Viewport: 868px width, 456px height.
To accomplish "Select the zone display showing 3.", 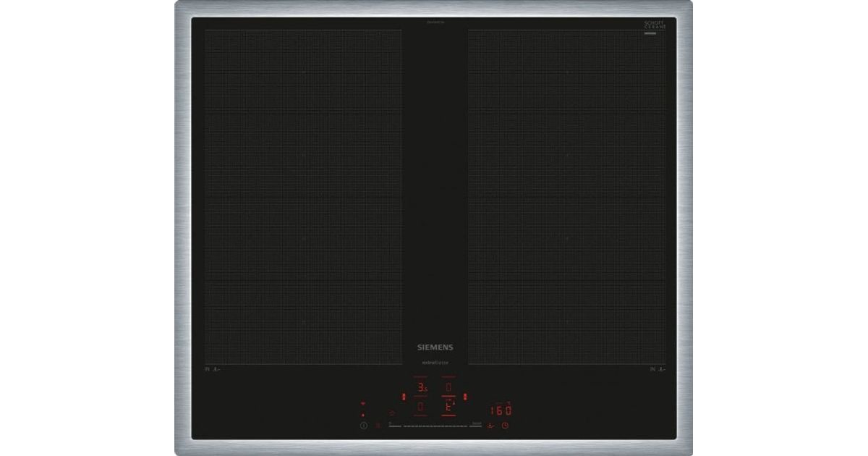I will [x=420, y=389].
